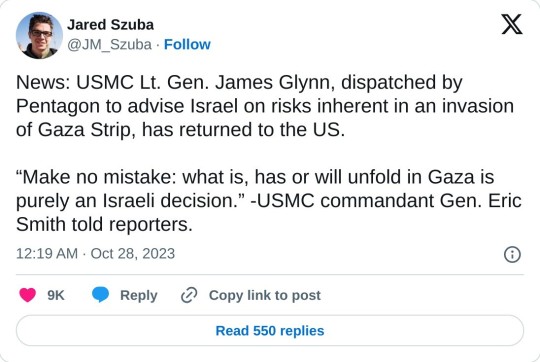Click the tweet's opening line starting with News:
This screenshot has width=540, height=362.
239,83
